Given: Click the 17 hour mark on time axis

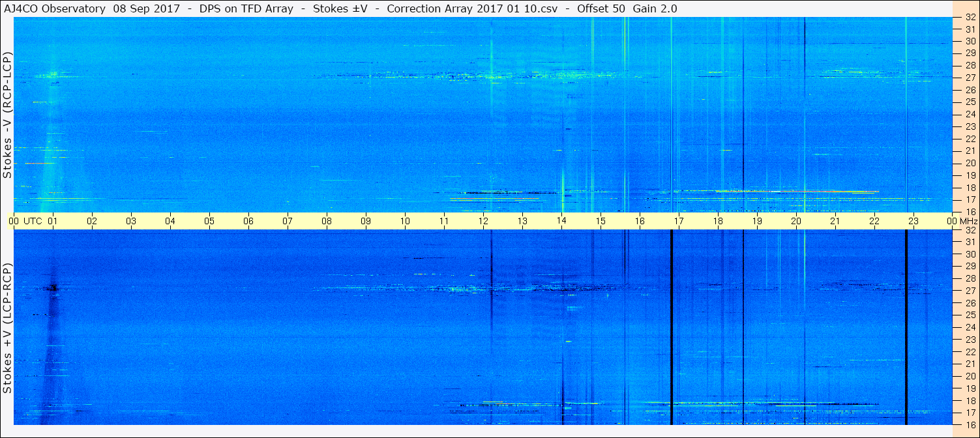Looking at the screenshot, I should click(679, 221).
